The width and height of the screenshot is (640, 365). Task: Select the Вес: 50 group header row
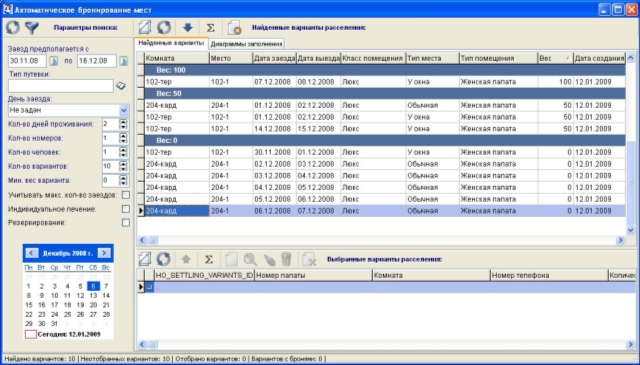click(385, 93)
